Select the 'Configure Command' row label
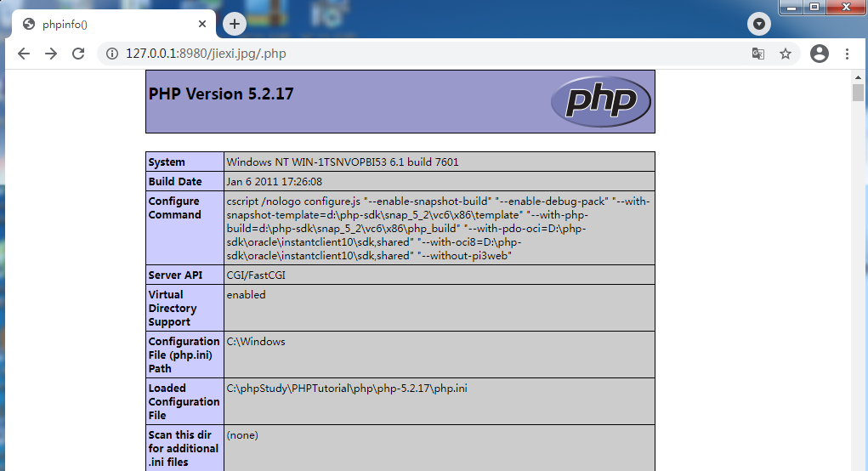Image resolution: width=868 pixels, height=471 pixels. 174,208
